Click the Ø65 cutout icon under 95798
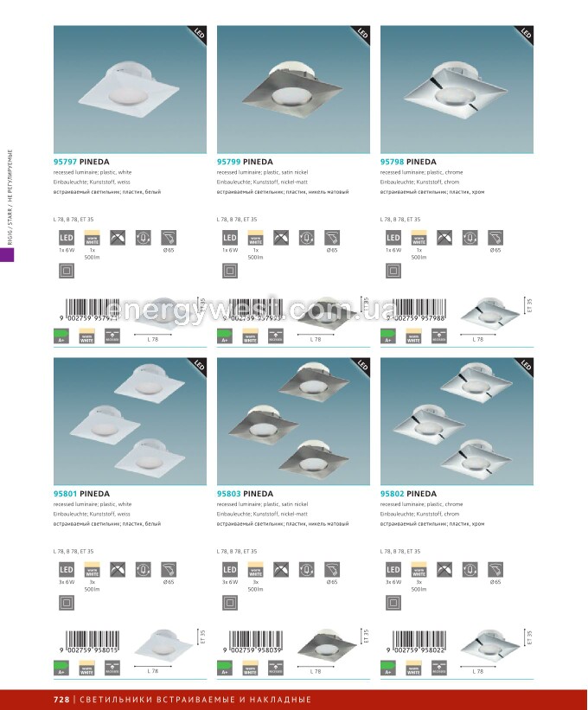Image resolution: width=588 pixels, height=710 pixels. pyautogui.click(x=495, y=238)
